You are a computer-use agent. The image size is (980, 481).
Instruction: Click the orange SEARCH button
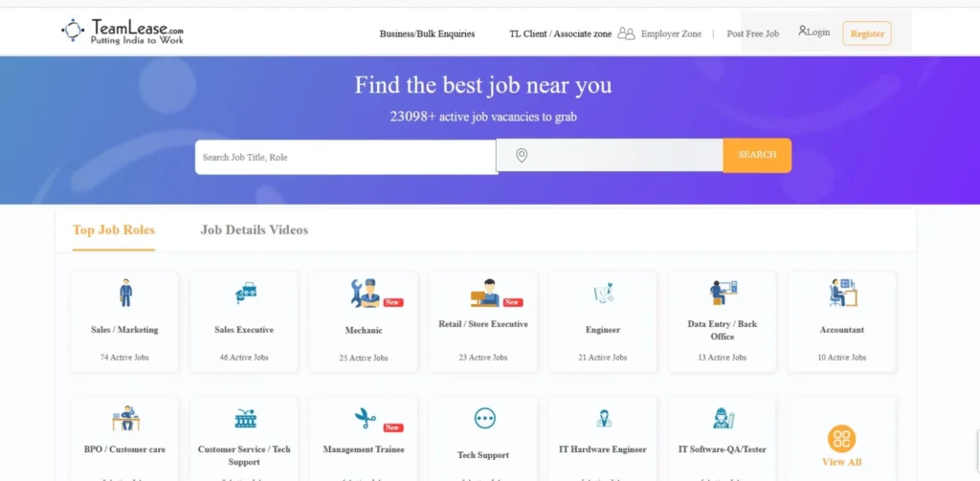(x=758, y=155)
